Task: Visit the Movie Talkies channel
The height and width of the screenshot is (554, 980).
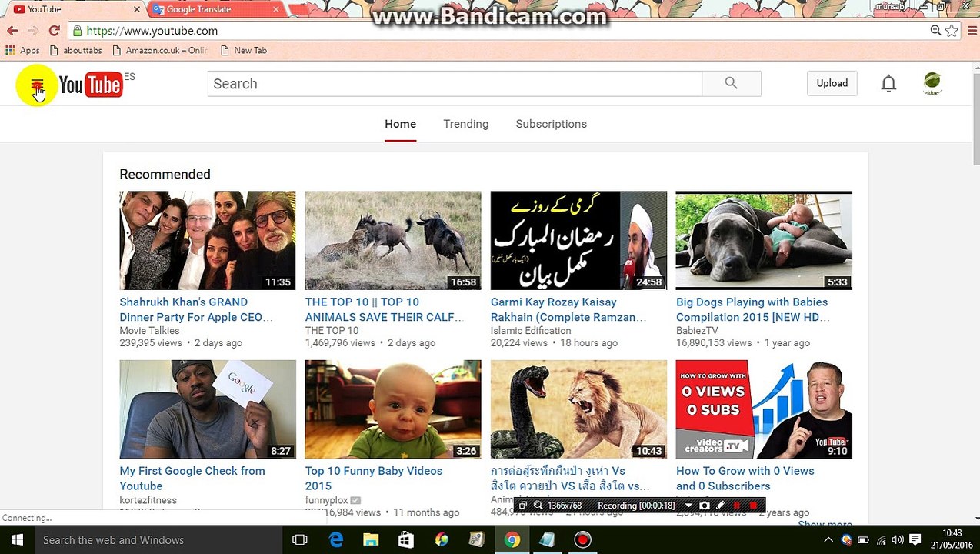Action: tap(149, 330)
